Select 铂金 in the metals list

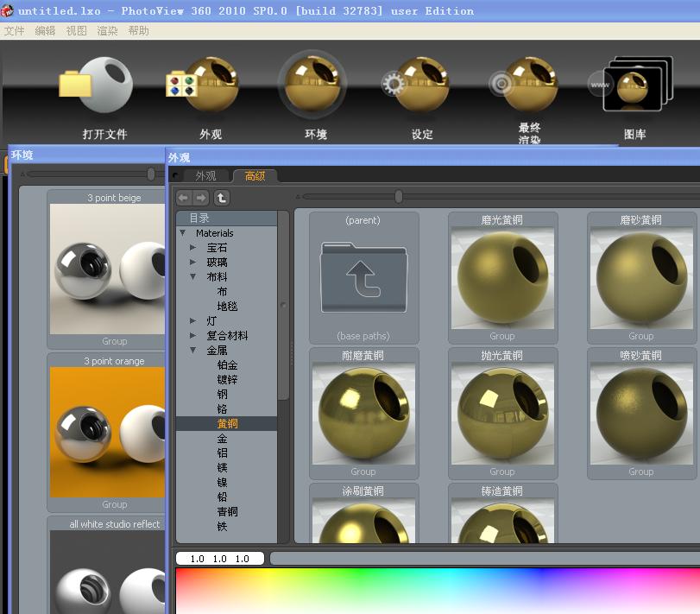click(227, 364)
